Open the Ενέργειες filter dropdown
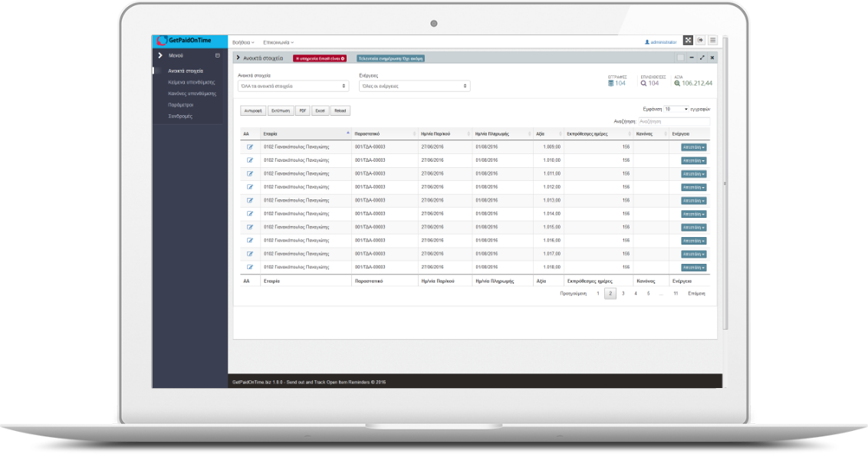The width and height of the screenshot is (868, 454). pos(414,86)
